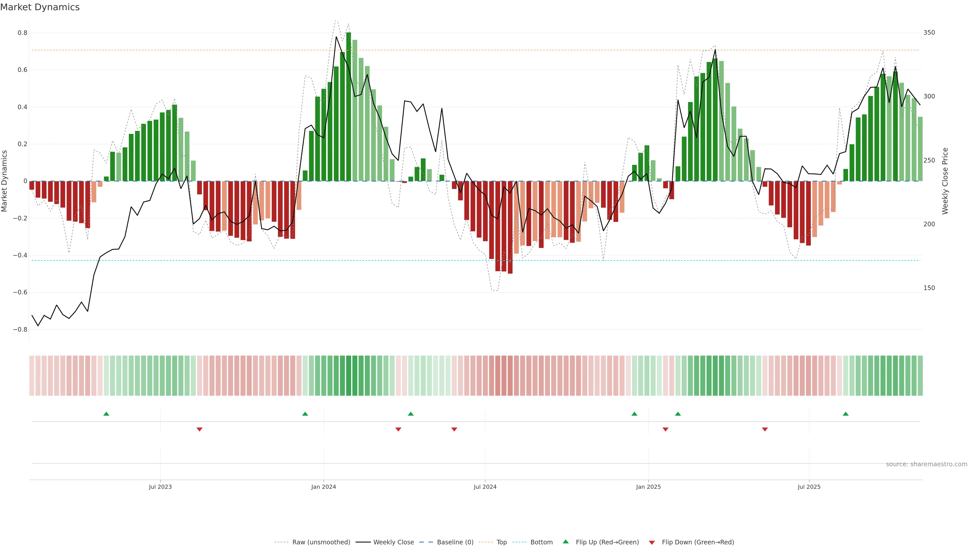
Task: Click the Jan 2024 axis label
Action: (x=323, y=487)
